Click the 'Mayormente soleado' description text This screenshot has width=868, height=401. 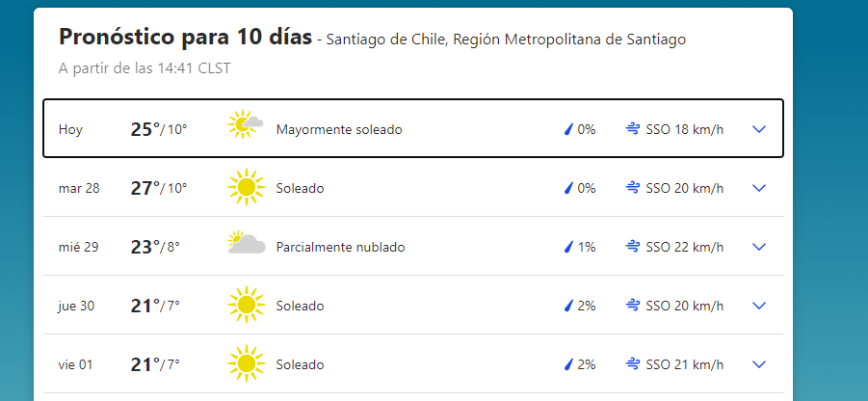(338, 129)
